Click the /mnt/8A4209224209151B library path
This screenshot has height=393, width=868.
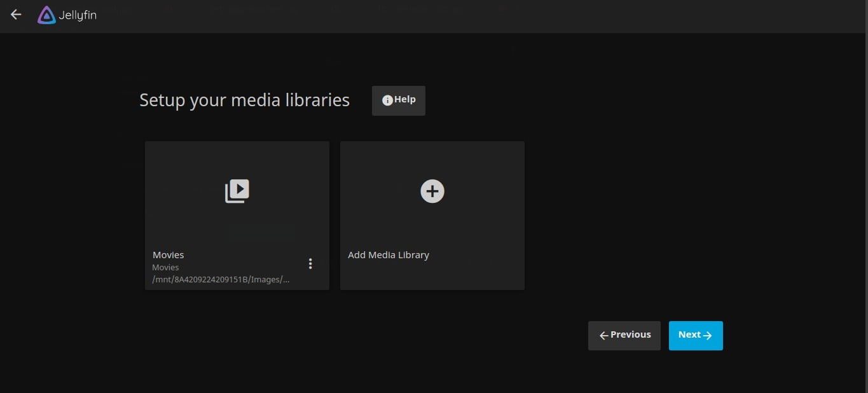(221, 279)
